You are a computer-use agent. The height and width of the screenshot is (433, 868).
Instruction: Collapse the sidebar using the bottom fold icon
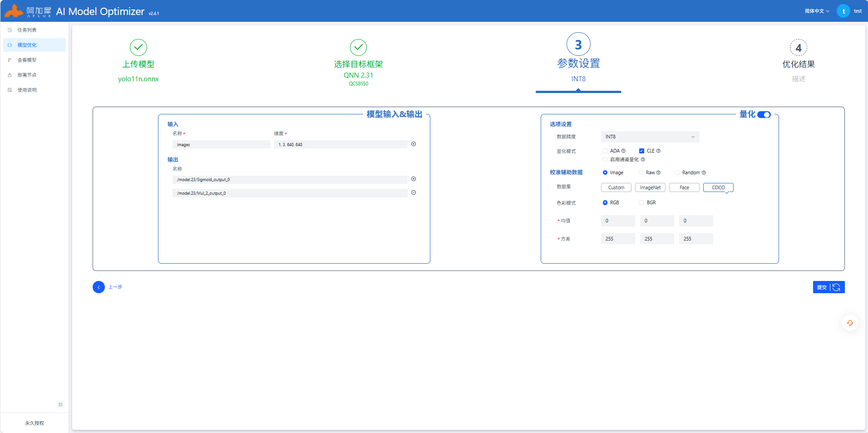click(x=60, y=404)
